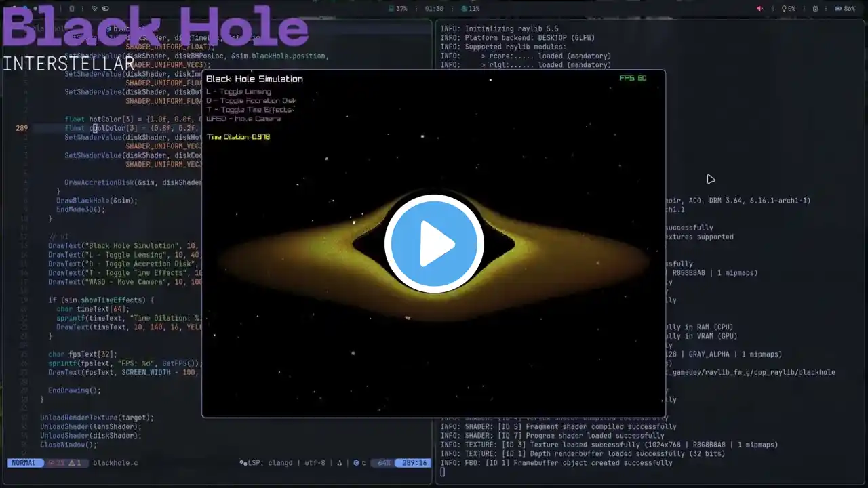The width and height of the screenshot is (868, 488).
Task: Click the 'DrawBlackHole(&sim);' code line
Action: (97, 201)
